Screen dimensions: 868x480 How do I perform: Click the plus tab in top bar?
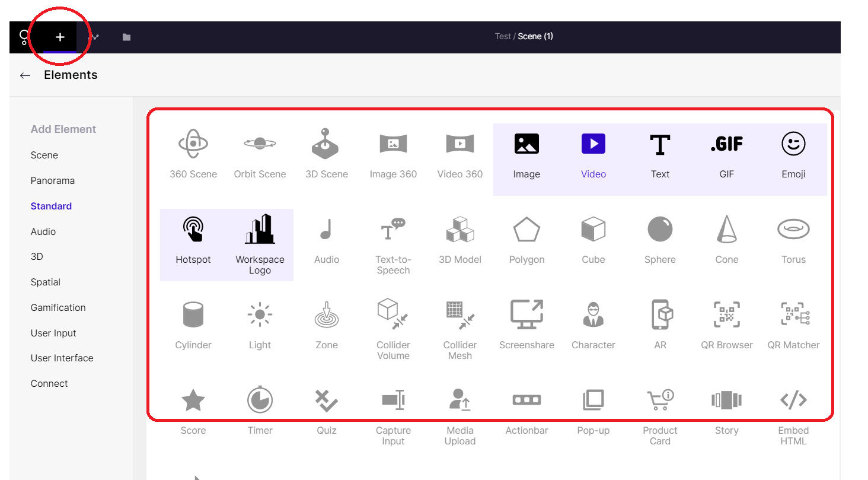click(60, 37)
